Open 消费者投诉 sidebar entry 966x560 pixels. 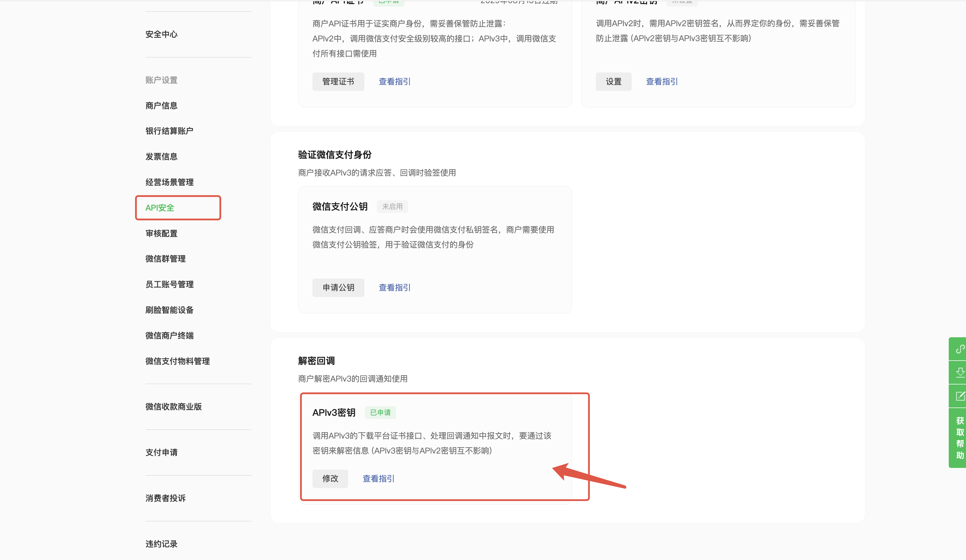166,498
